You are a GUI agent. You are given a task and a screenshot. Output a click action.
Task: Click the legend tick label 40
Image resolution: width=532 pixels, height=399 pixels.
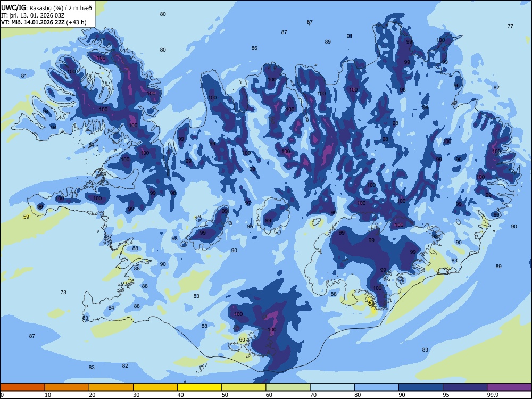point(180,395)
